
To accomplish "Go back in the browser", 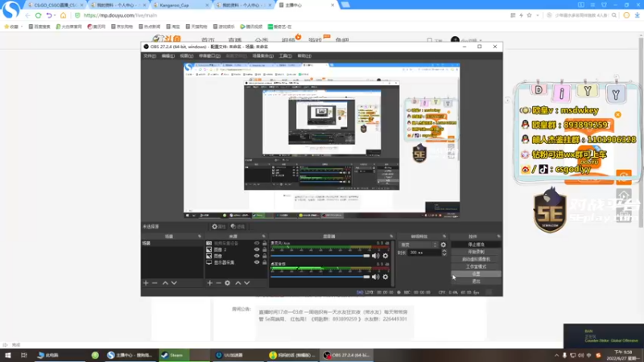I will tap(27, 15).
